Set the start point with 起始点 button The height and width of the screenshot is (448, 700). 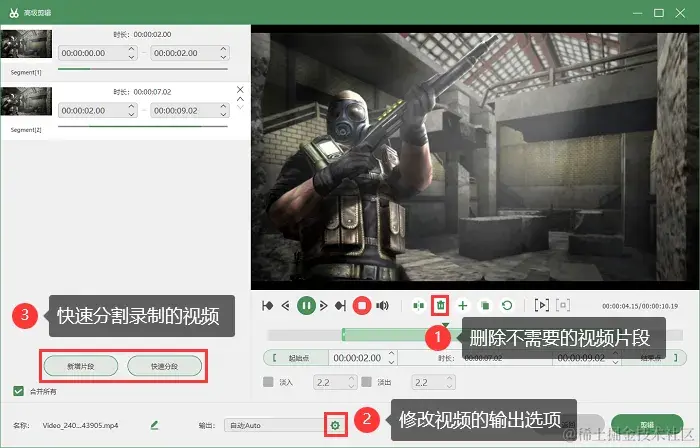click(296, 358)
